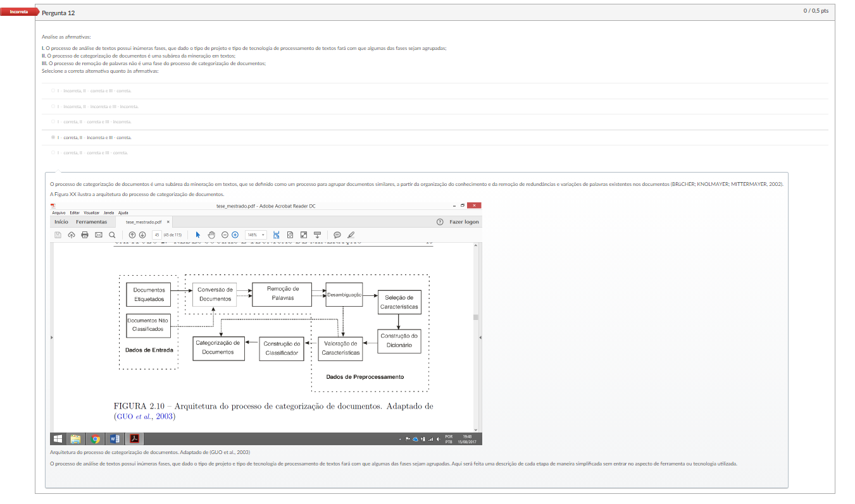Close the tese_mestrado.pdf tab
This screenshot has height=504, width=855.
[x=168, y=222]
